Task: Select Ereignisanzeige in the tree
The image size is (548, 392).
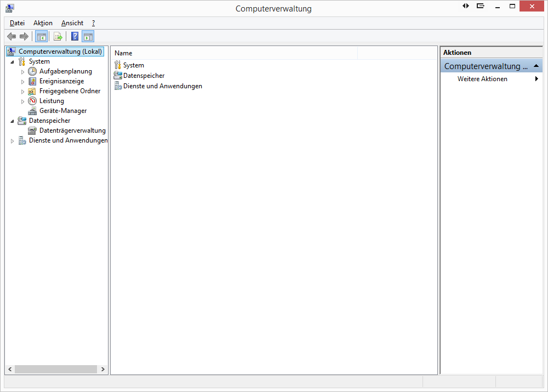Action: [61, 81]
